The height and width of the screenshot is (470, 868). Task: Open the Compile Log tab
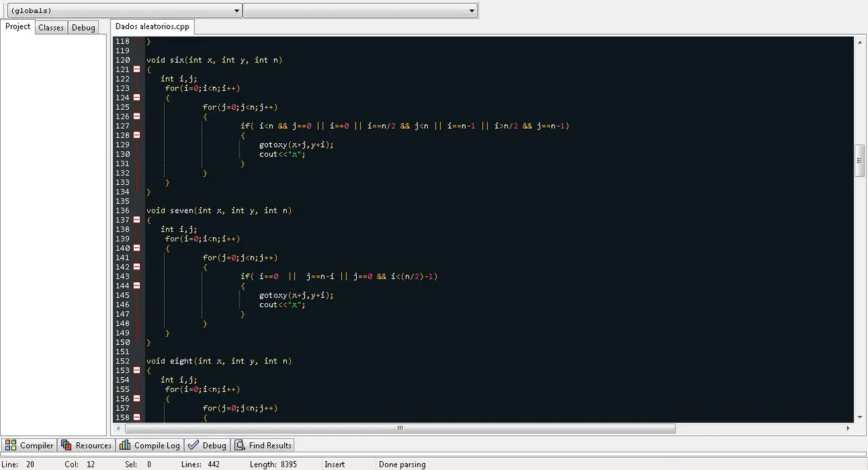[150, 445]
